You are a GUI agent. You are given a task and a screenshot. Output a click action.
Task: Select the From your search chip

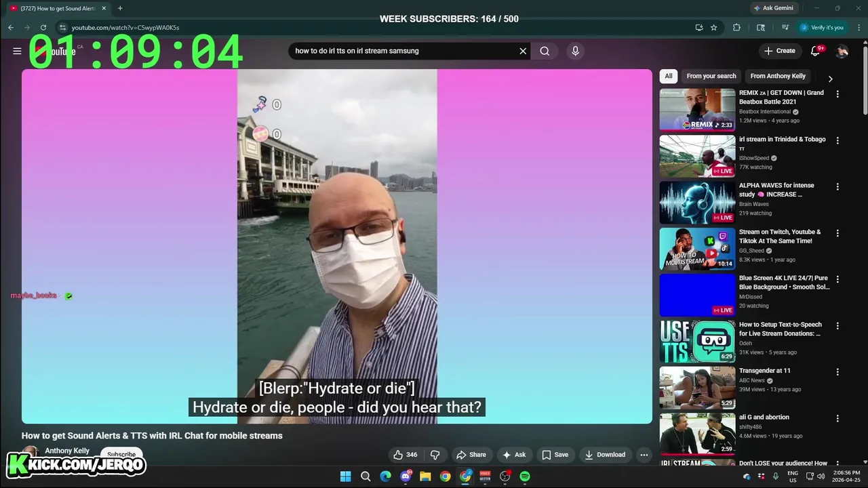(x=711, y=76)
